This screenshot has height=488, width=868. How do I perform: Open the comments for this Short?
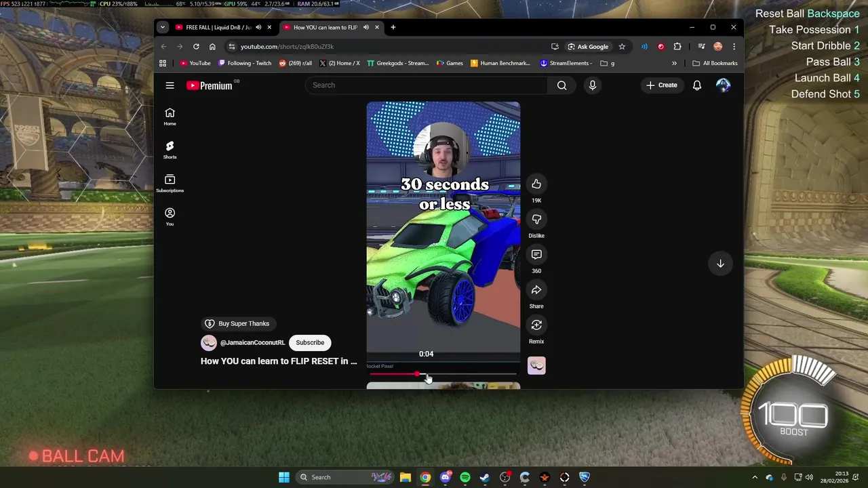(x=536, y=255)
